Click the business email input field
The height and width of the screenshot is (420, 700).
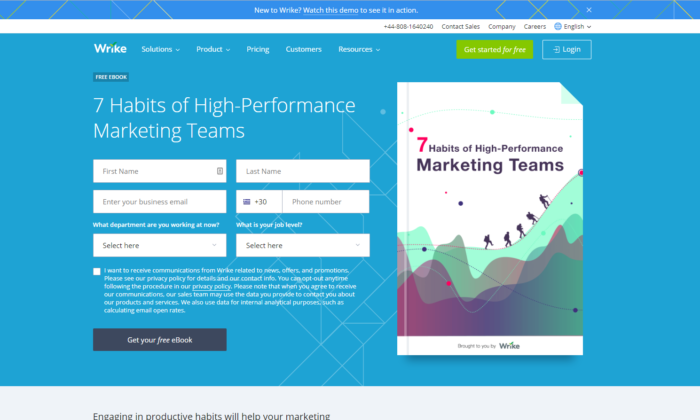[159, 202]
